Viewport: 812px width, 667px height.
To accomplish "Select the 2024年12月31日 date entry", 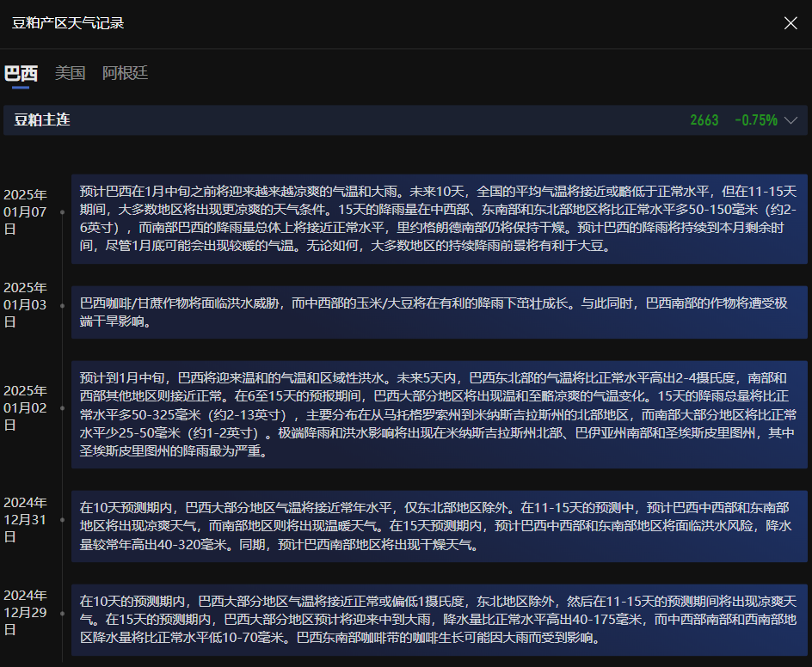I will [x=26, y=519].
